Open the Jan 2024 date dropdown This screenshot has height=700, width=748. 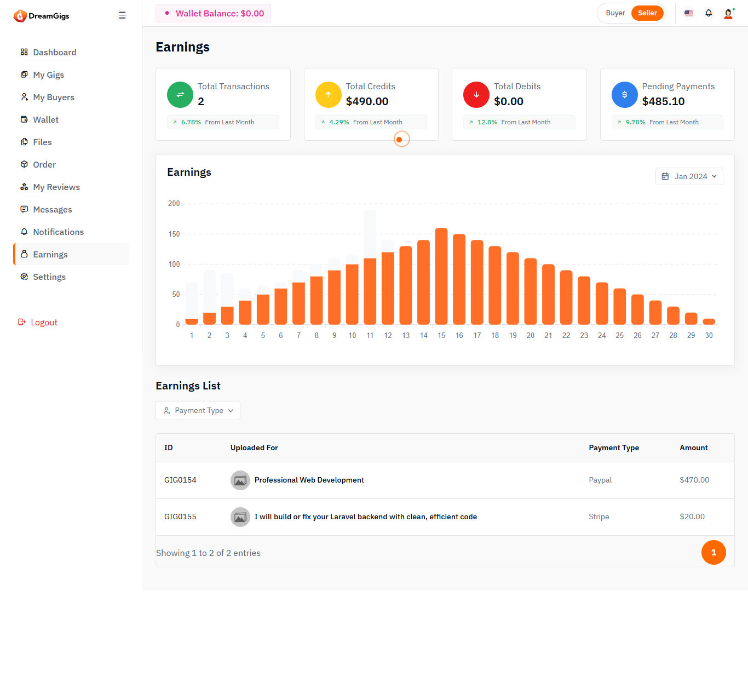(689, 176)
